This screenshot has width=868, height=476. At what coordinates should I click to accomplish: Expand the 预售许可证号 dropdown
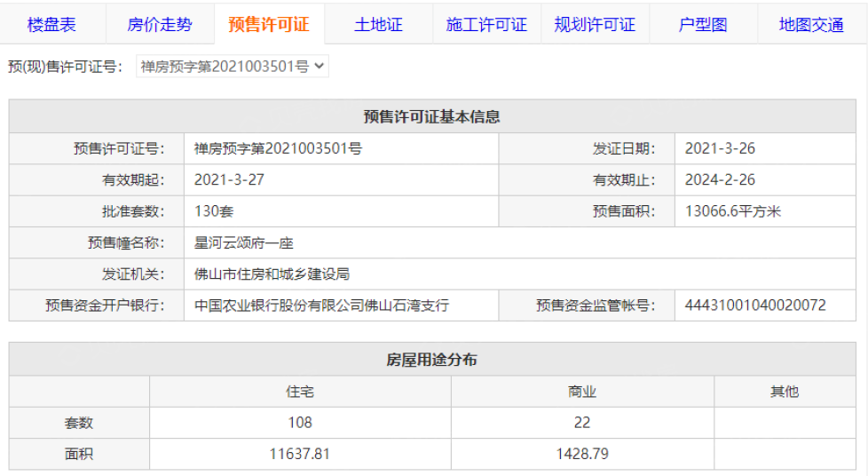click(x=233, y=66)
